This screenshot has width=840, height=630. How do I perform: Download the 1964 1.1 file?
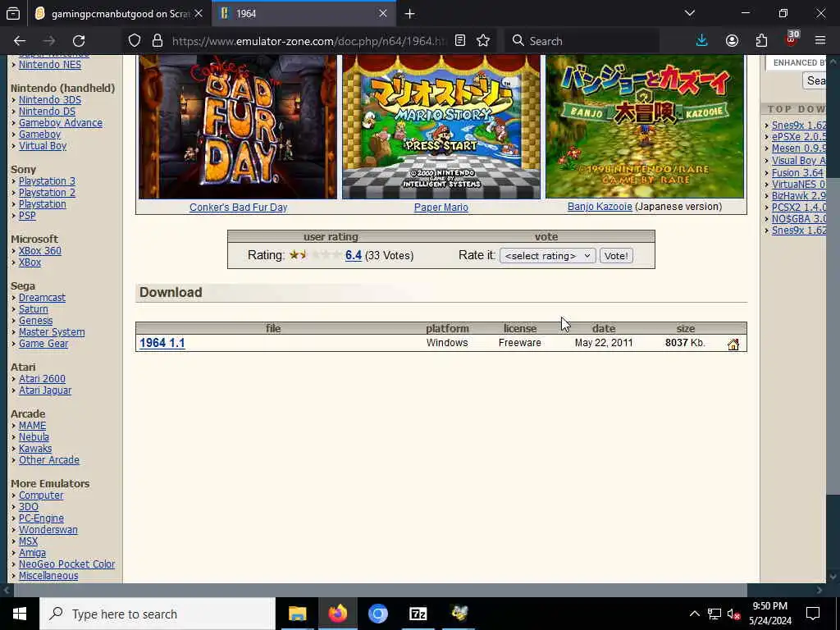point(162,343)
